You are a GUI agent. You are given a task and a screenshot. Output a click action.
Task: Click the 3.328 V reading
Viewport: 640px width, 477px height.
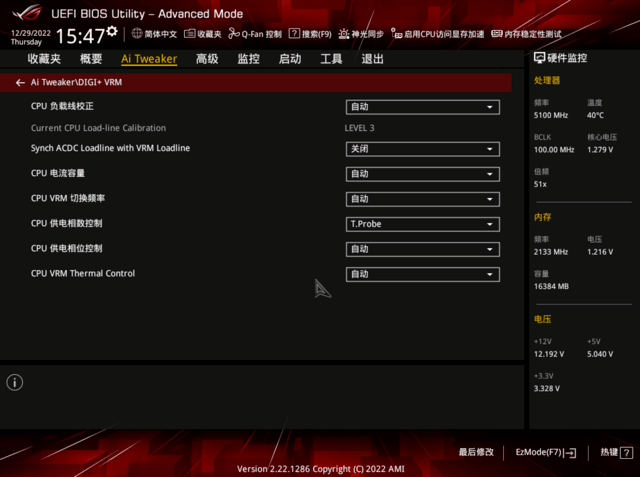coord(547,388)
